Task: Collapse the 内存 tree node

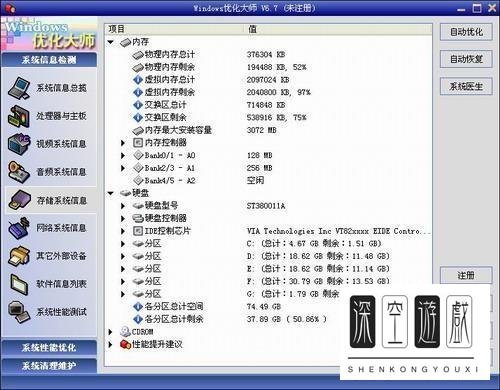Action: tap(111, 42)
